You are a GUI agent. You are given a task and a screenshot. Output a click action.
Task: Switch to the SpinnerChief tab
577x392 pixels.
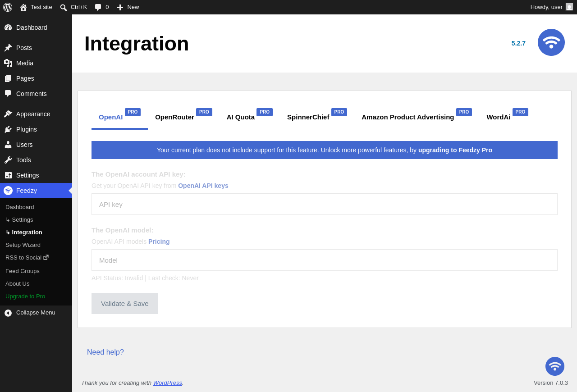point(308,117)
